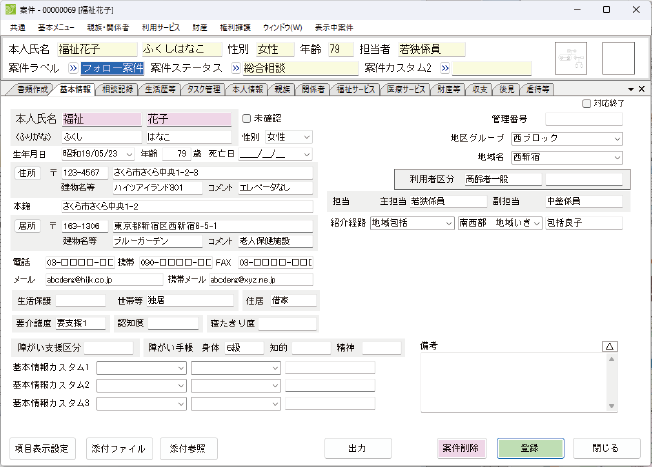The width and height of the screenshot is (652, 467).
Task: Click the arrow icon beside 案件ステータス
Action: tap(237, 69)
